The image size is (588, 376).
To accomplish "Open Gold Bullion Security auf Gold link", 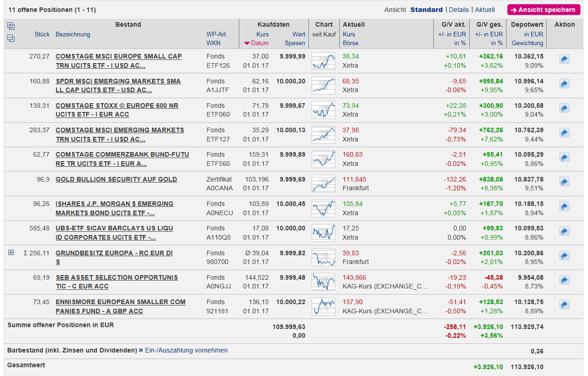I will click(x=116, y=179).
